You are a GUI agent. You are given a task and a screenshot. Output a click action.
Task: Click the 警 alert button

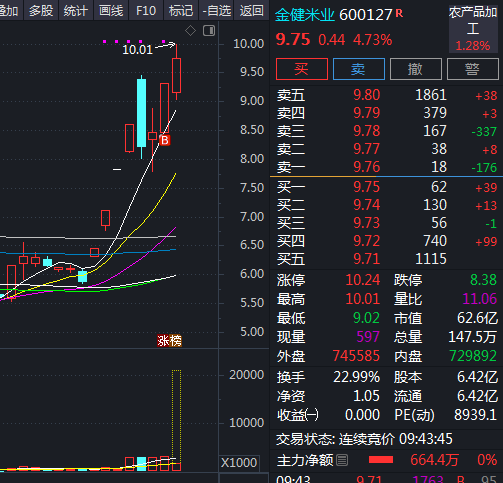(473, 69)
